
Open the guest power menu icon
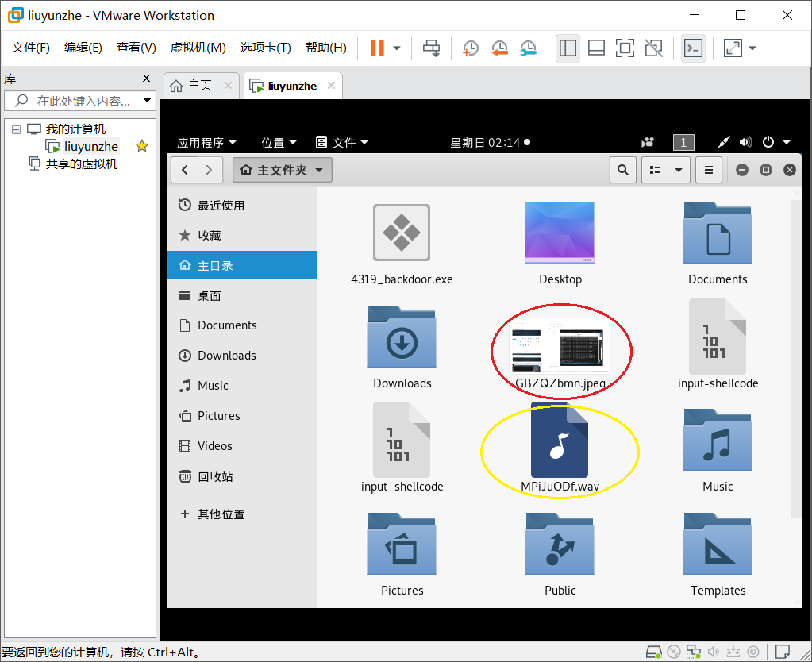click(768, 142)
